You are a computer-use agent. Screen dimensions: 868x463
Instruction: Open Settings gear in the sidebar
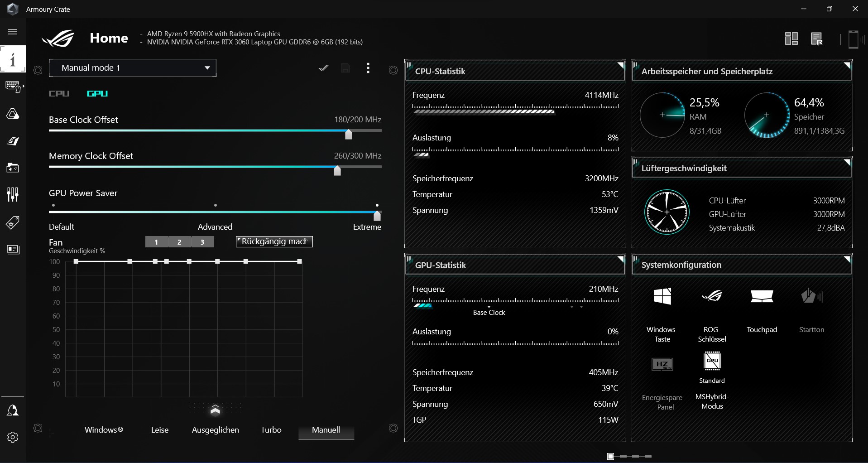click(x=13, y=437)
